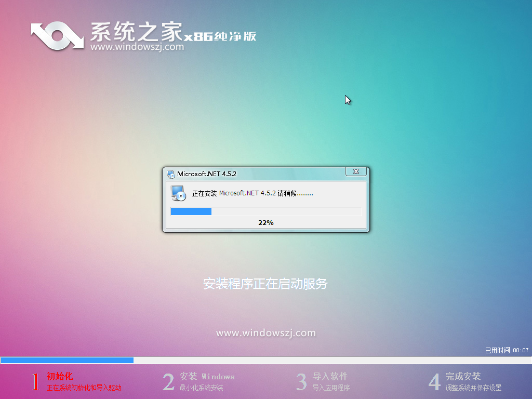
Task: Click the 安装程序正在启动服务 status text
Action: 265,284
